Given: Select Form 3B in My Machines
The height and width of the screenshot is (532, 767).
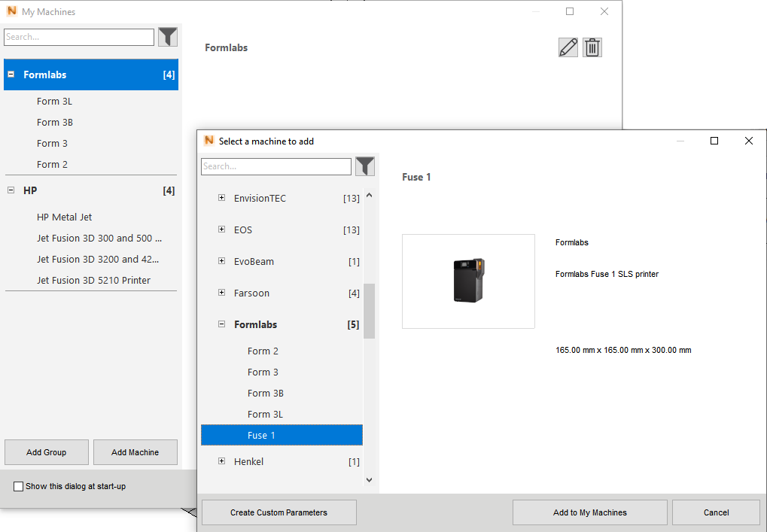Looking at the screenshot, I should [x=91, y=122].
